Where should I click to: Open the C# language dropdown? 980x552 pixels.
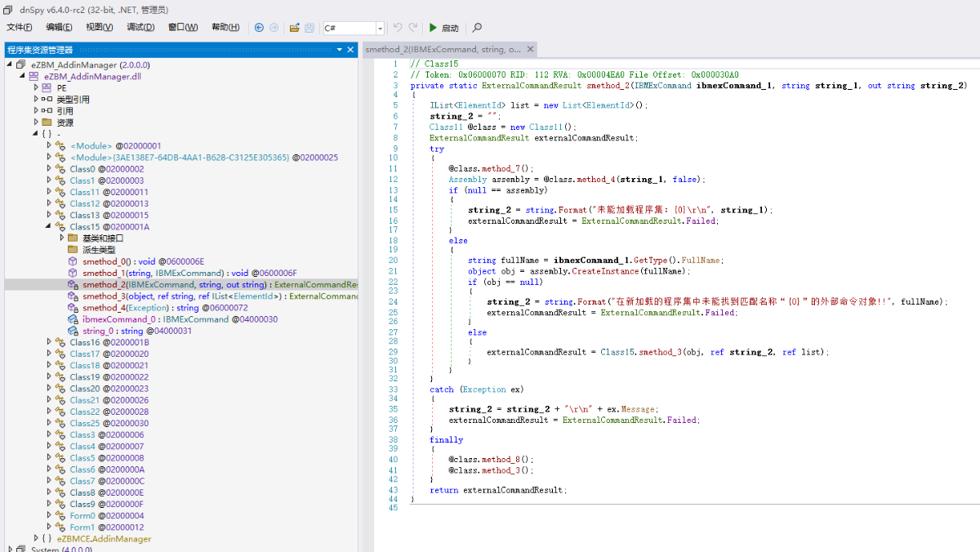click(380, 29)
